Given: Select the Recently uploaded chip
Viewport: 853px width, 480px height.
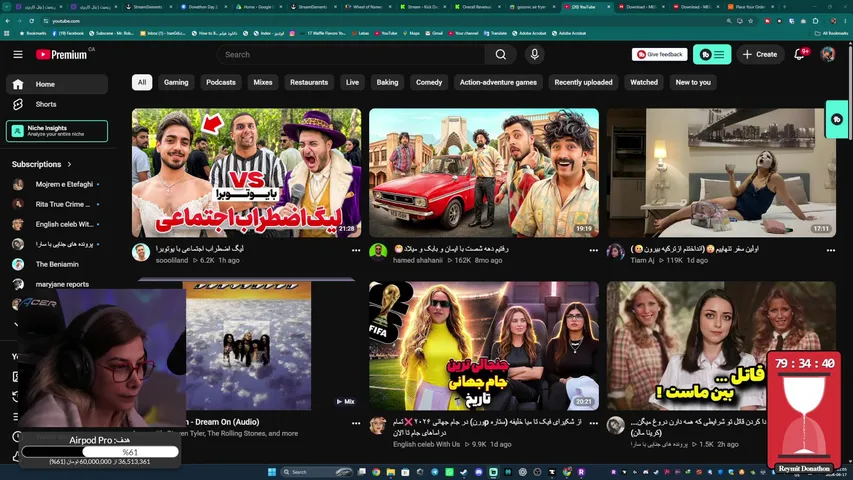Looking at the screenshot, I should point(583,82).
